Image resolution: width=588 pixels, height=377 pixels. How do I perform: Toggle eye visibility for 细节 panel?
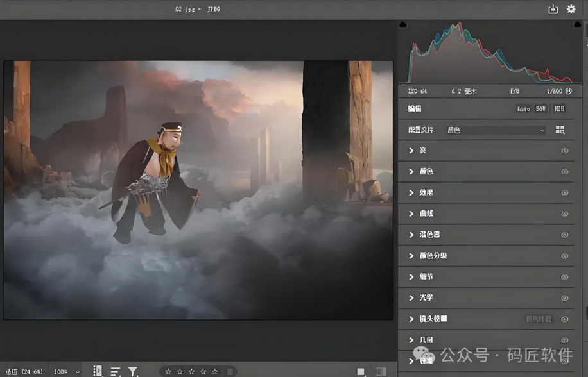point(565,277)
